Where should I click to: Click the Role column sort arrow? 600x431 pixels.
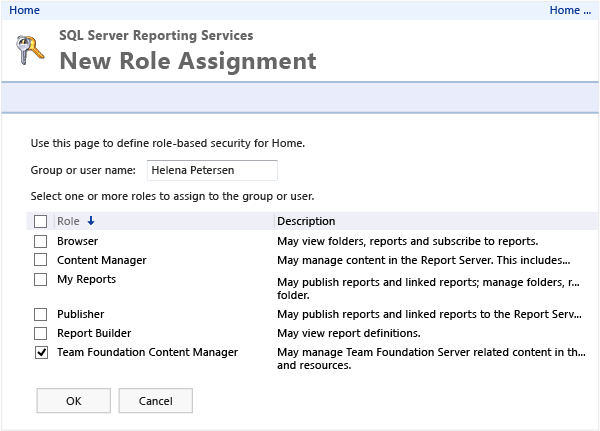[91, 221]
